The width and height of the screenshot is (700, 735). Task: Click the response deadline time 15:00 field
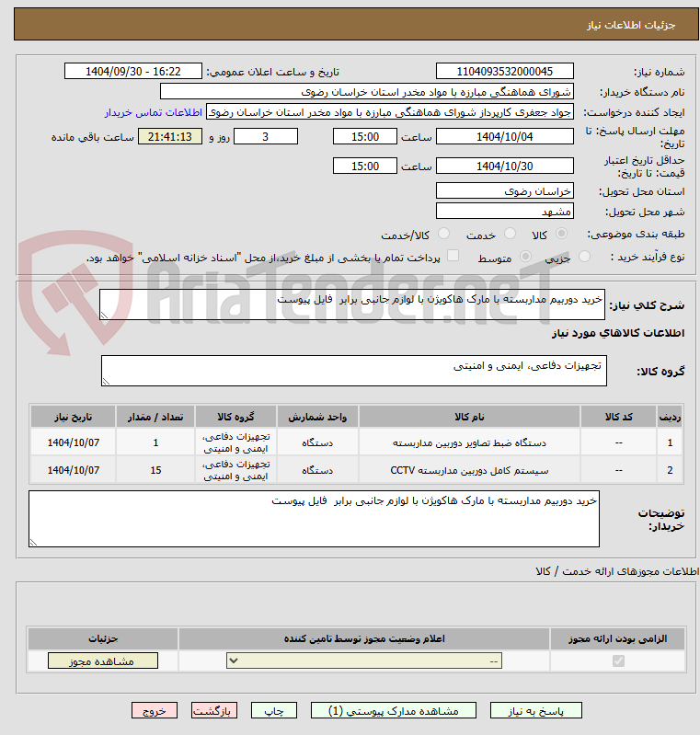[x=365, y=136]
